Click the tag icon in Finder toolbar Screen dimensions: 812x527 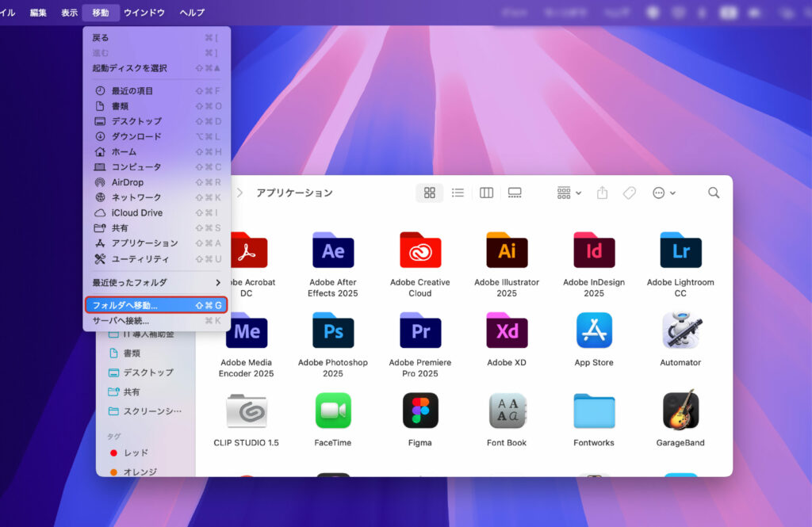[629, 193]
